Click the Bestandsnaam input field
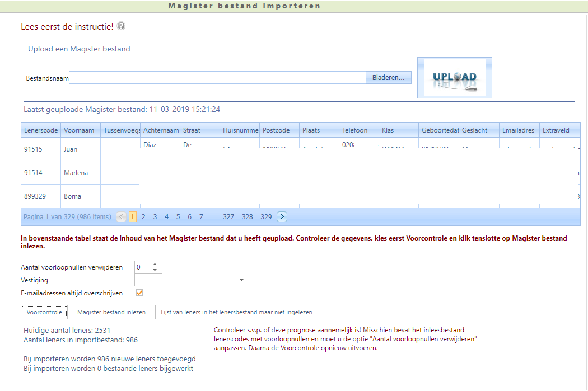588x391 pixels. coord(217,78)
